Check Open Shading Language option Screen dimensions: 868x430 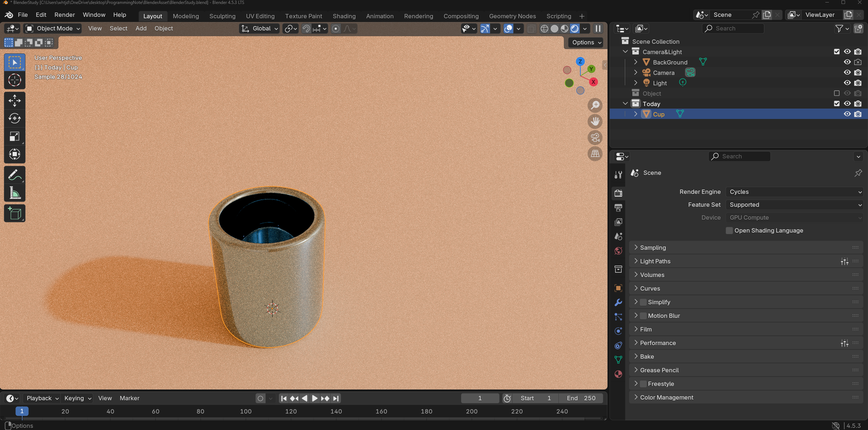729,230
